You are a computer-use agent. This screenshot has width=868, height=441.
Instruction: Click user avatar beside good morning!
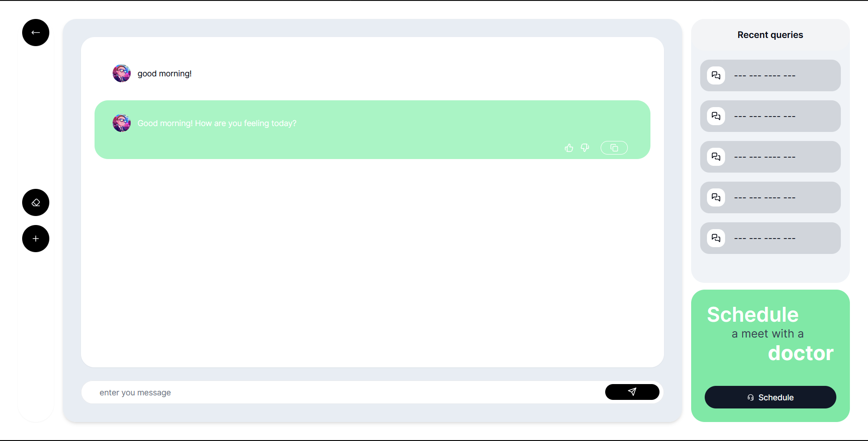[x=122, y=73]
